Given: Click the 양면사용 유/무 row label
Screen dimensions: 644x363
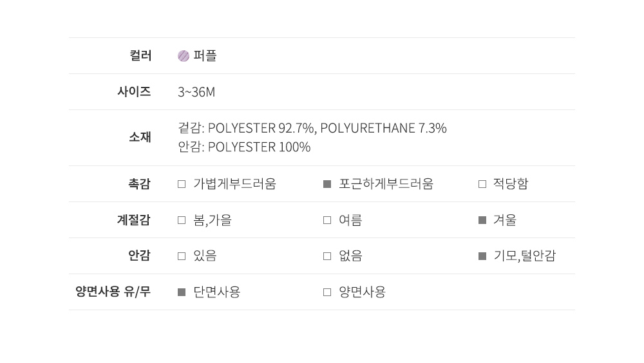Looking at the screenshot, I should click(x=113, y=292).
